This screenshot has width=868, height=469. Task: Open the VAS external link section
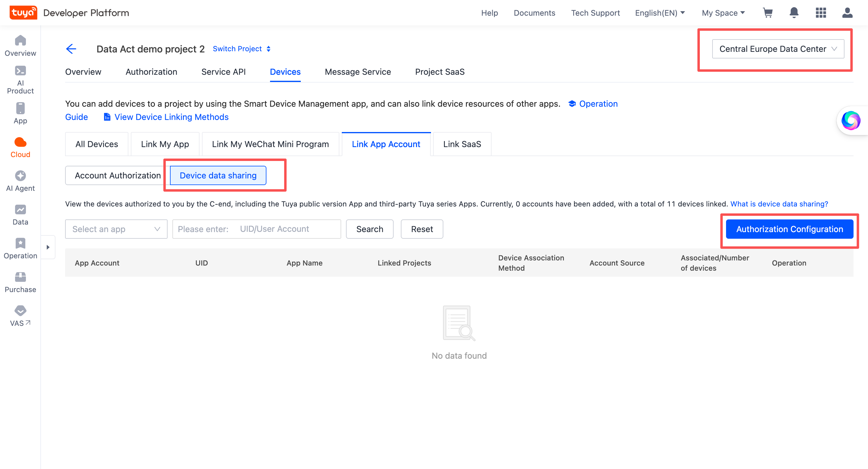coord(20,315)
